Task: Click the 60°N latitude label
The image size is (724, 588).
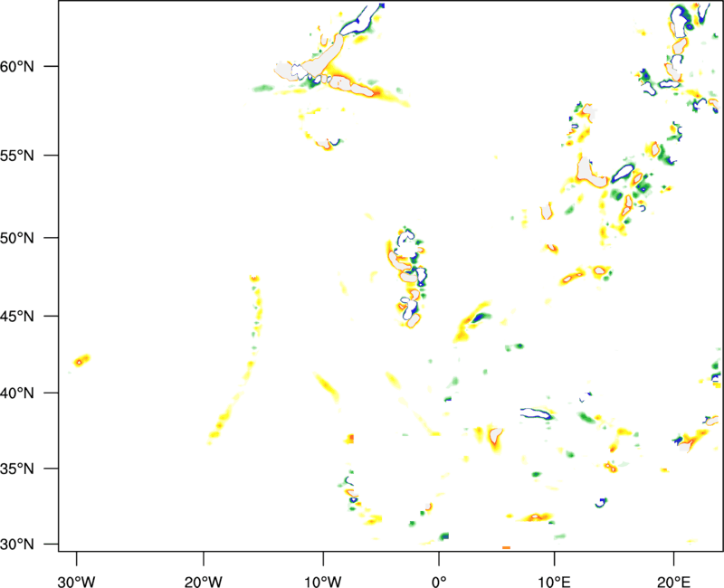Action: click(x=17, y=66)
